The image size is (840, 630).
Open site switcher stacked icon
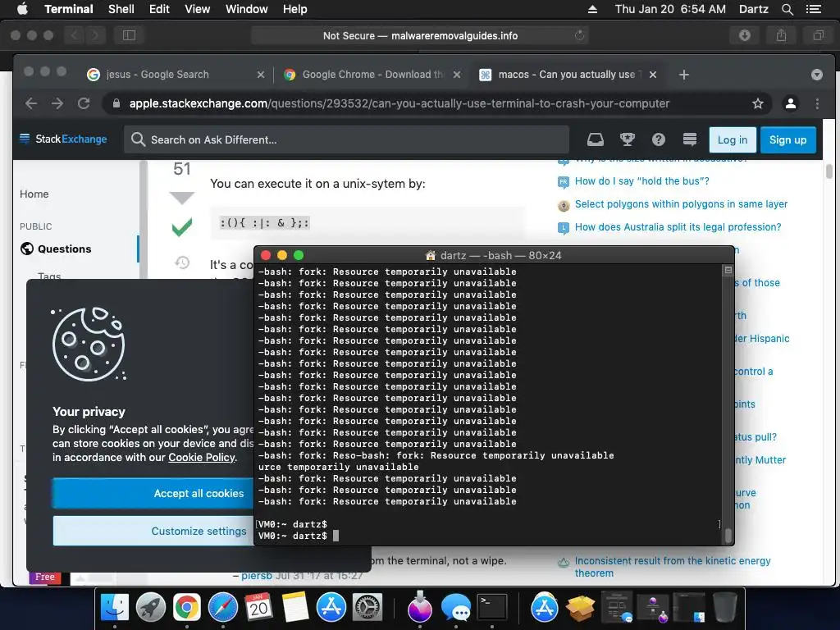click(x=690, y=139)
